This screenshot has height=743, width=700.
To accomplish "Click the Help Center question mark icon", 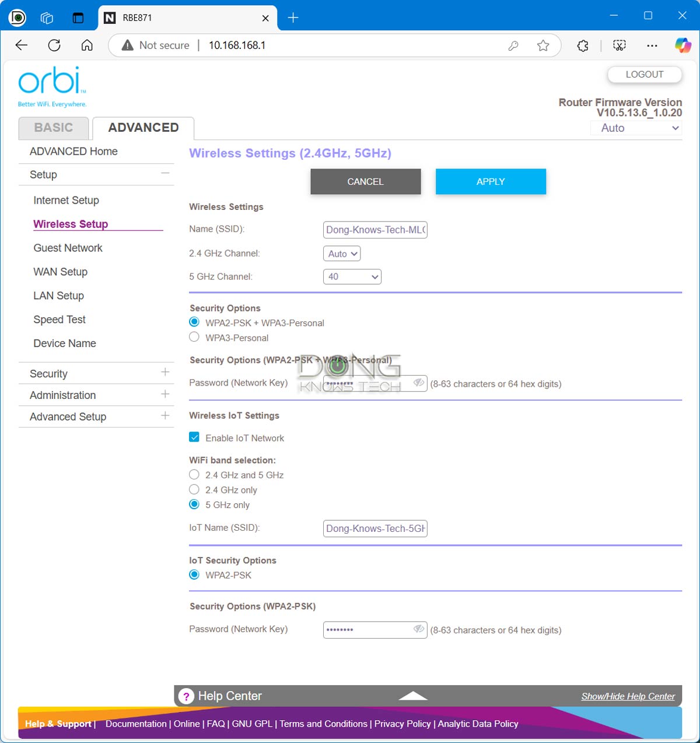I will tap(185, 696).
